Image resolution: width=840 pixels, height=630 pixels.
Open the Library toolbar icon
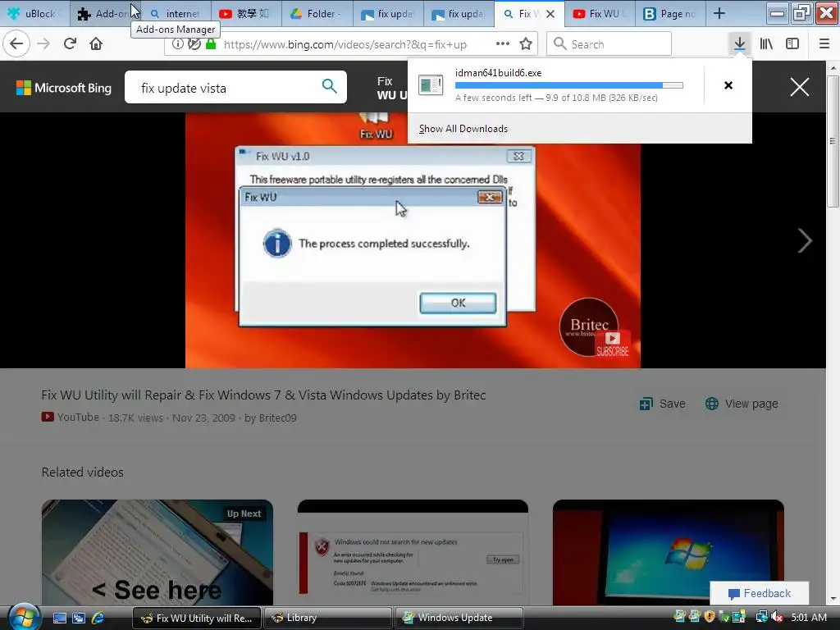pyautogui.click(x=766, y=44)
